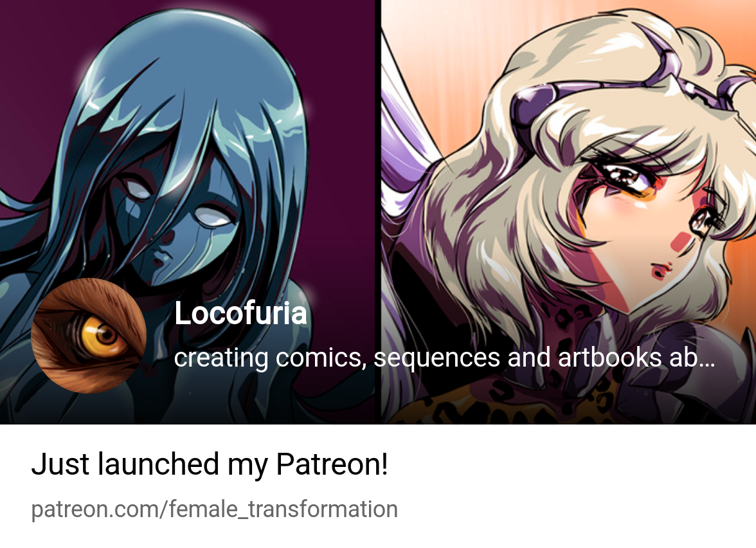Click the white card footer area
This screenshot has height=548, width=756.
(378, 486)
